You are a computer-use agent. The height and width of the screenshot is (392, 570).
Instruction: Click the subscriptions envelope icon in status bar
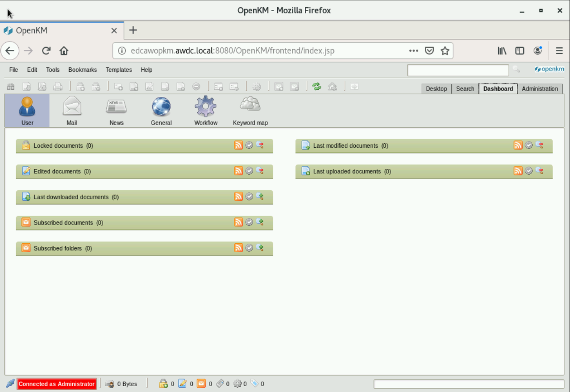pyautogui.click(x=201, y=384)
